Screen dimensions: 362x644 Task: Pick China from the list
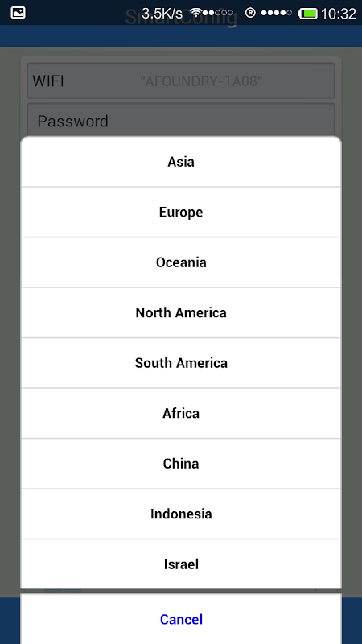[x=181, y=464]
